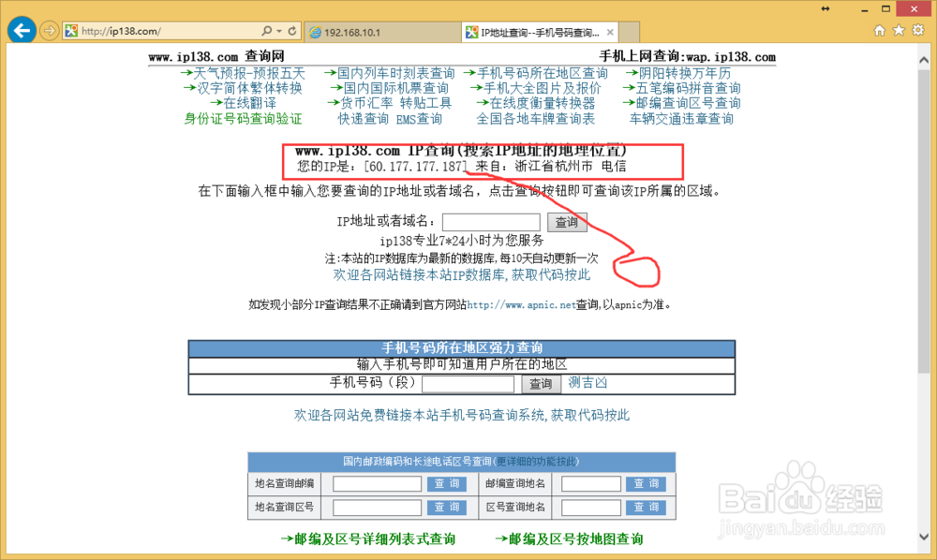The height and width of the screenshot is (560, 937).
Task: Click 查询 button for 邮编查询地名
Action: [x=646, y=483]
